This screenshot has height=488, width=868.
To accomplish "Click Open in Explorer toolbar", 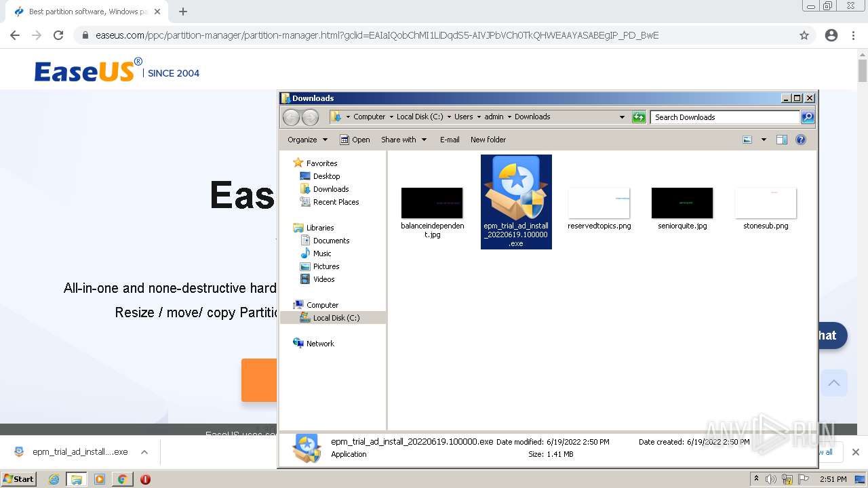I will click(355, 140).
